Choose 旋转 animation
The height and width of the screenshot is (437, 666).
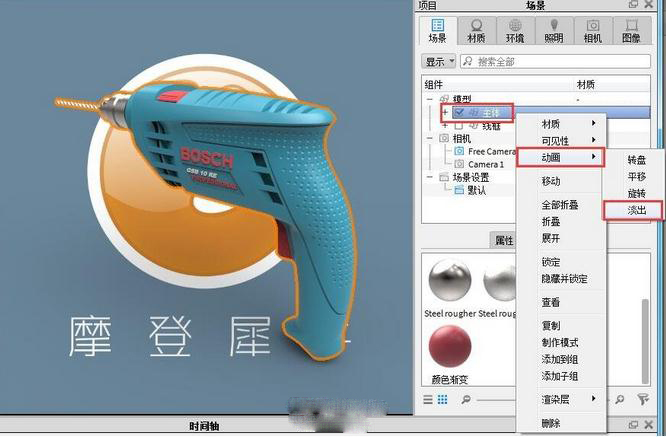click(x=636, y=194)
